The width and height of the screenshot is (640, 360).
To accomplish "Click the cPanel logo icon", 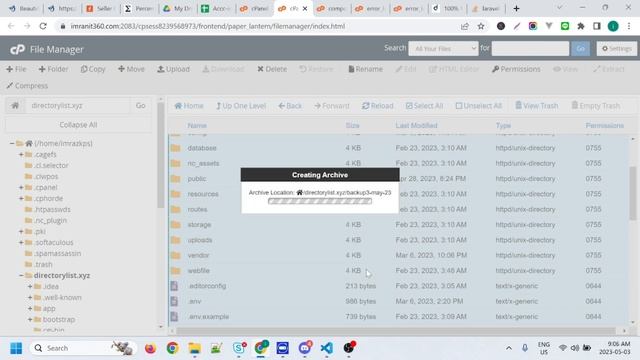I will [x=17, y=49].
